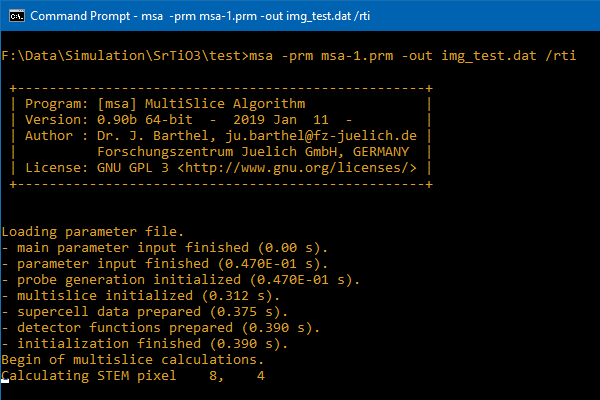Click the img_test.dat output filename in command
Viewport: 600px width, 400px height.
[x=468, y=56]
